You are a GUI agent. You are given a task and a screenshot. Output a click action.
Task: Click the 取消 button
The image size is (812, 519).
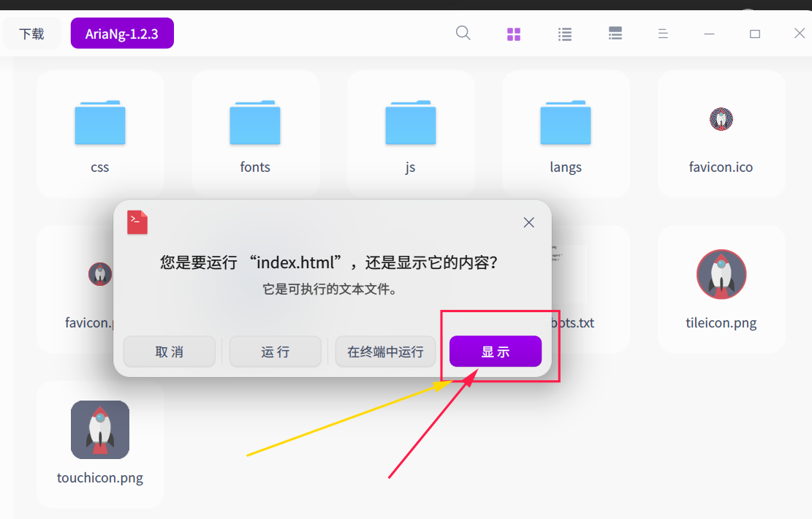pyautogui.click(x=169, y=351)
